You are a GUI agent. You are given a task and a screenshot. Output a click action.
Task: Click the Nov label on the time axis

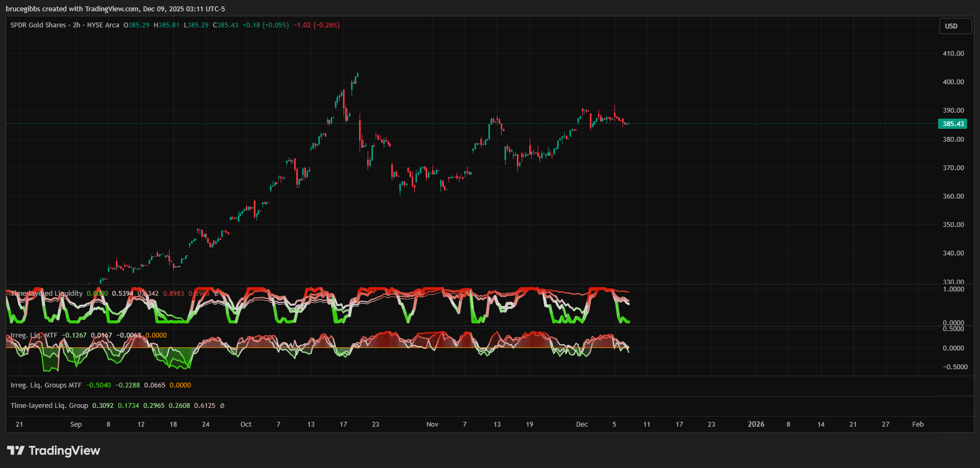(432, 425)
